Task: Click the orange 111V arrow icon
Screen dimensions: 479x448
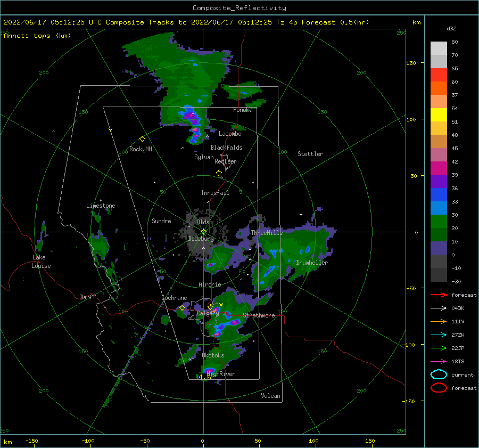Action: pyautogui.click(x=439, y=321)
